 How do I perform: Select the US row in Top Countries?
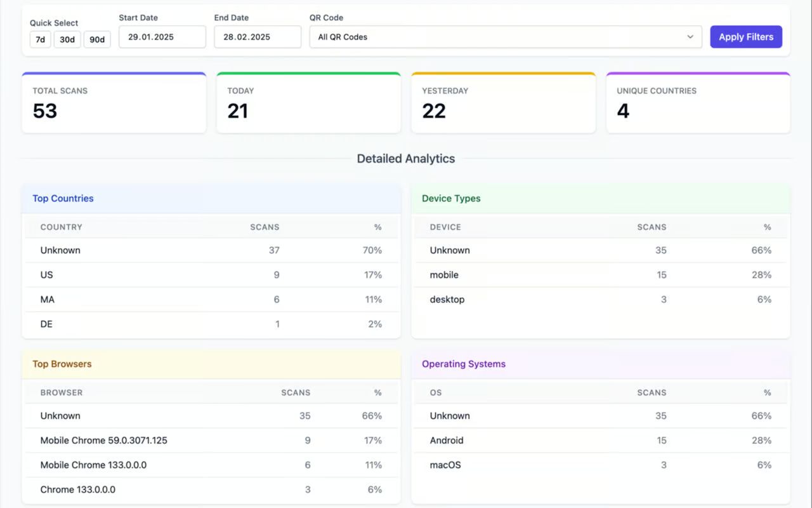[211, 275]
